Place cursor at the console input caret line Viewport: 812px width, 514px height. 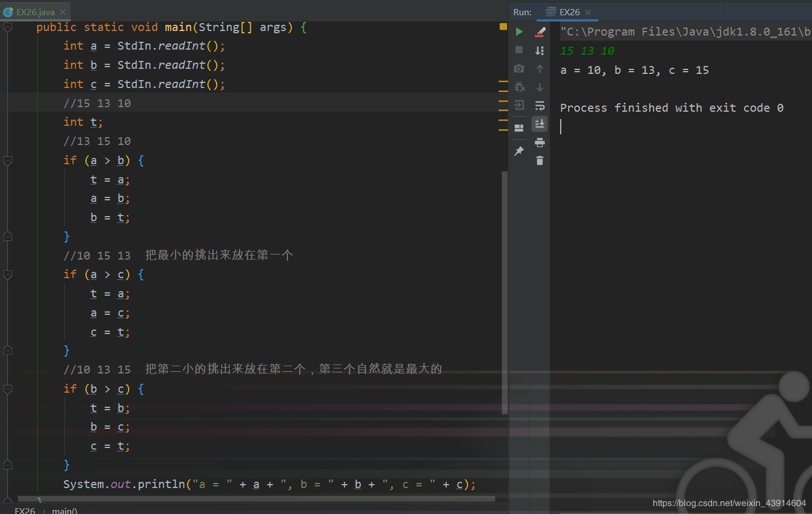tap(561, 126)
